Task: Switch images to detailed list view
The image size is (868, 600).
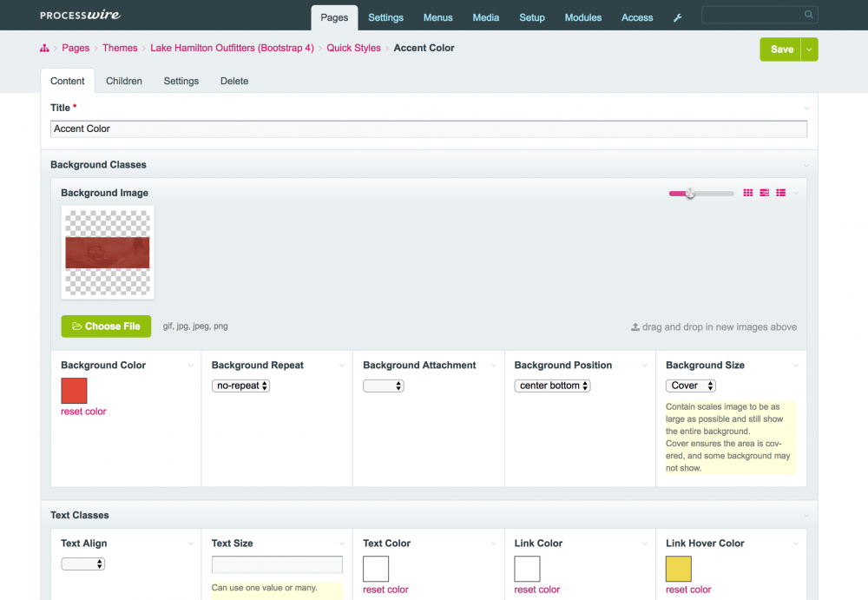Action: [x=781, y=193]
